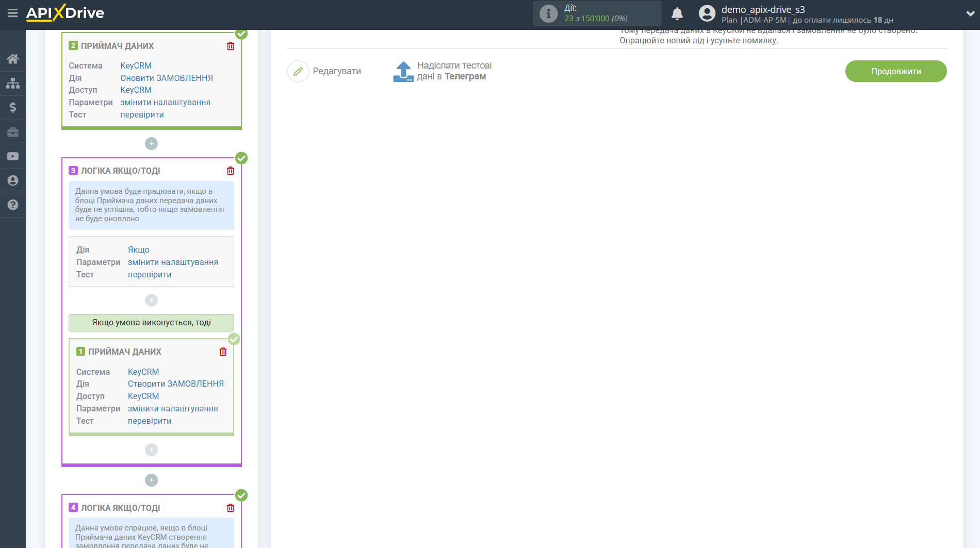Viewport: 980px width, 548px height.
Task: Click перевірити in block 3 condition
Action: point(150,274)
